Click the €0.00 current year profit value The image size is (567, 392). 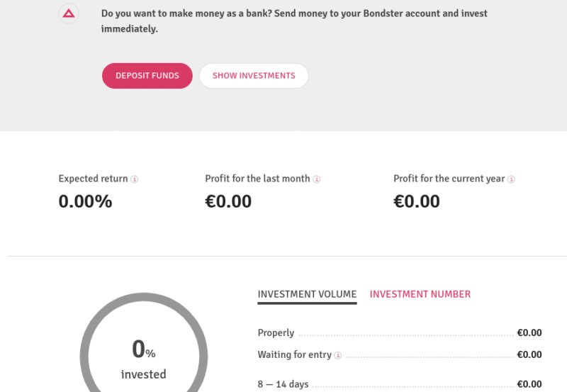click(x=417, y=201)
